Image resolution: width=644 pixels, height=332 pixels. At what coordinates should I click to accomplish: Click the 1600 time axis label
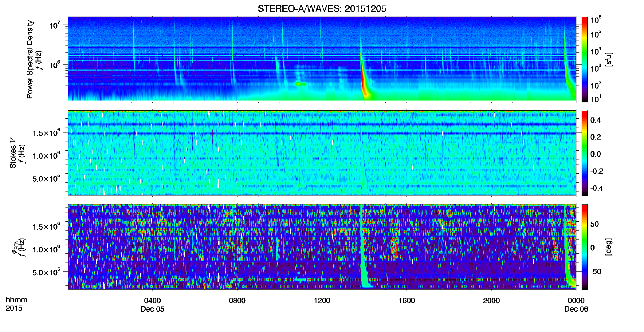(x=407, y=300)
